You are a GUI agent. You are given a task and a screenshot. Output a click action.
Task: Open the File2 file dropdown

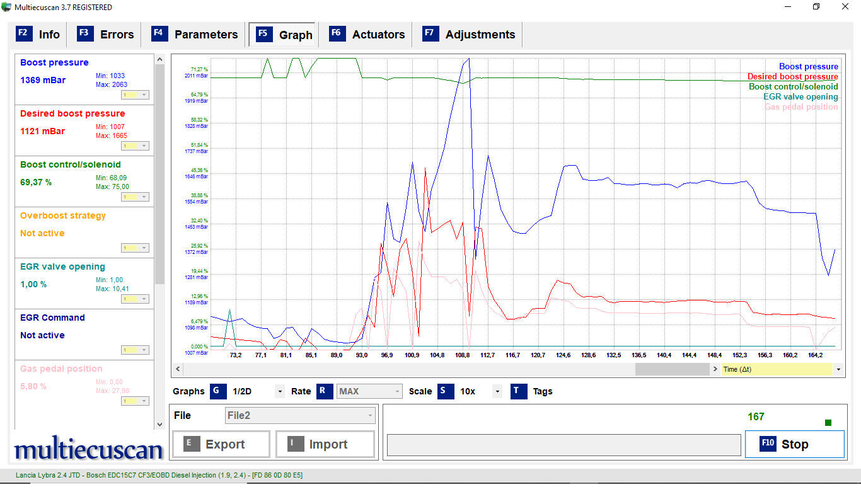[300, 416]
